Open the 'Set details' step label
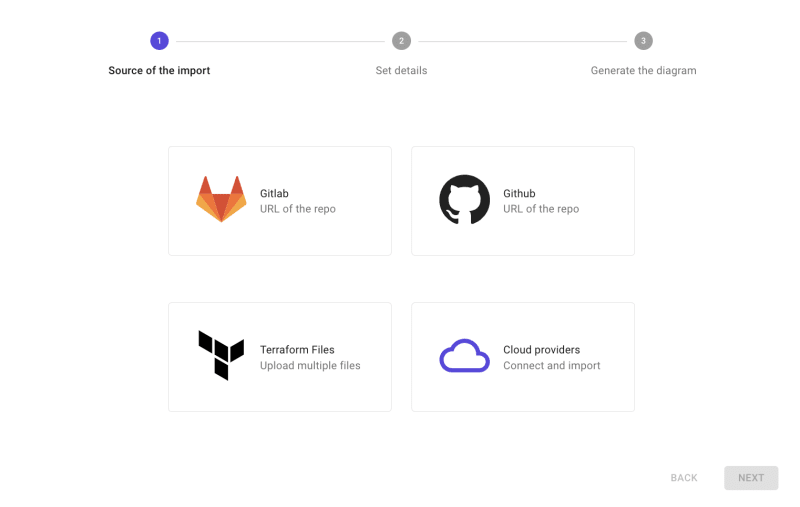This screenshot has height=507, width=800. click(x=402, y=70)
